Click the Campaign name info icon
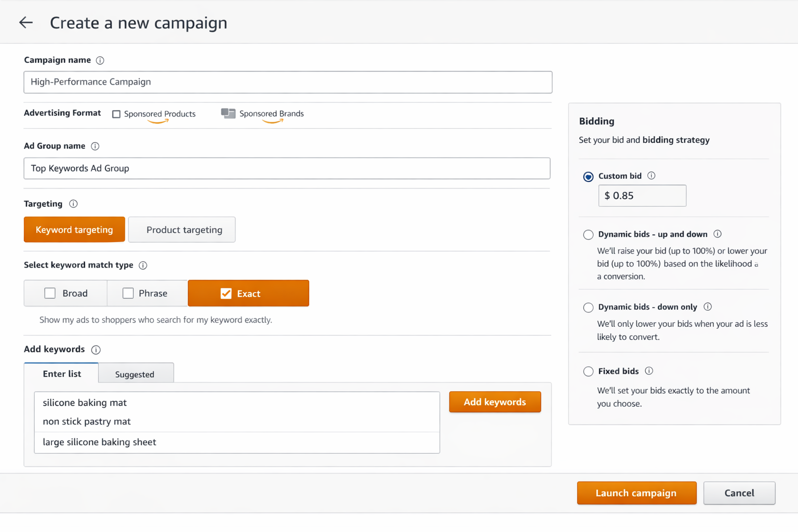798x532 pixels. click(100, 60)
